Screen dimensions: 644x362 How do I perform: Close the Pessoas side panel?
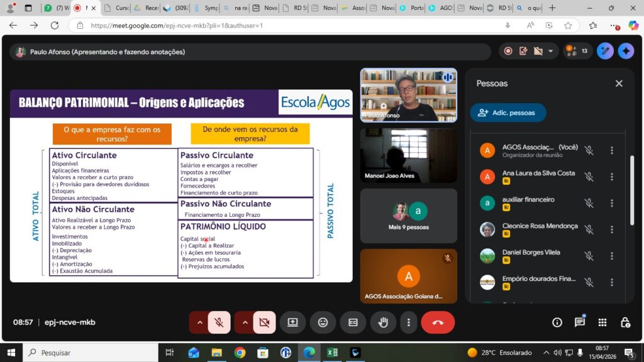(618, 84)
